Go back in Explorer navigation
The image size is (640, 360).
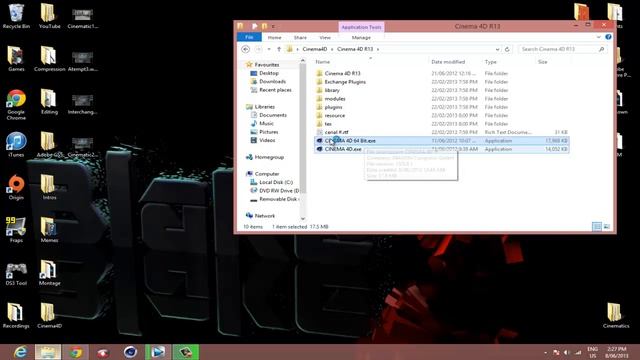point(245,49)
